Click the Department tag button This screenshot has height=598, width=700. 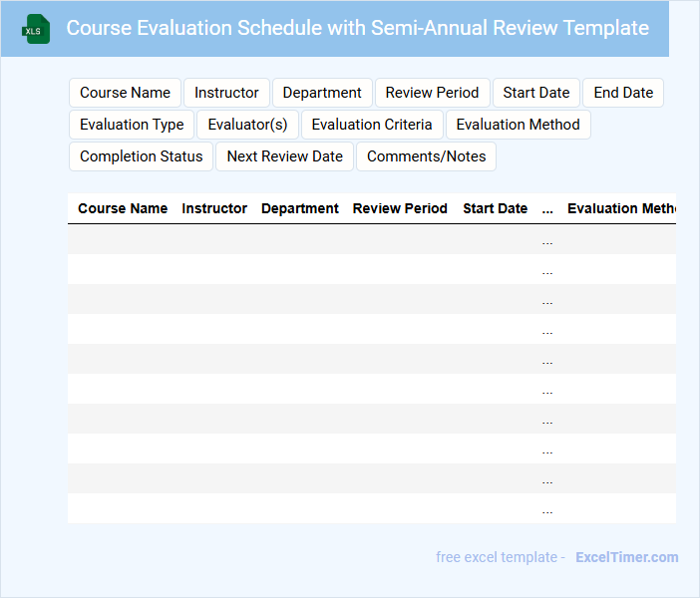(322, 93)
